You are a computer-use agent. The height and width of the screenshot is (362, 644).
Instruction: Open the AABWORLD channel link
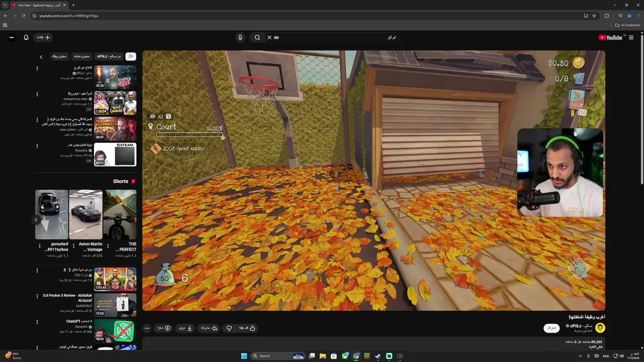point(84,306)
